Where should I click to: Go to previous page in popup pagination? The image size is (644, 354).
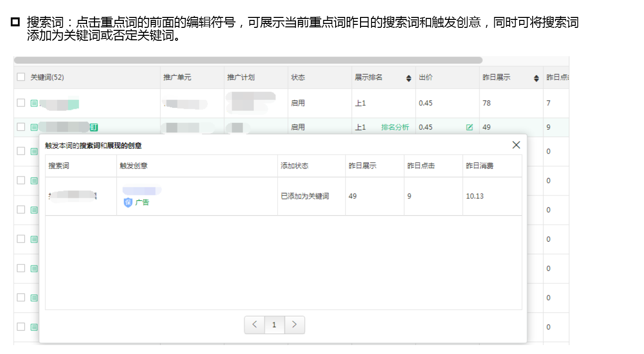point(255,325)
